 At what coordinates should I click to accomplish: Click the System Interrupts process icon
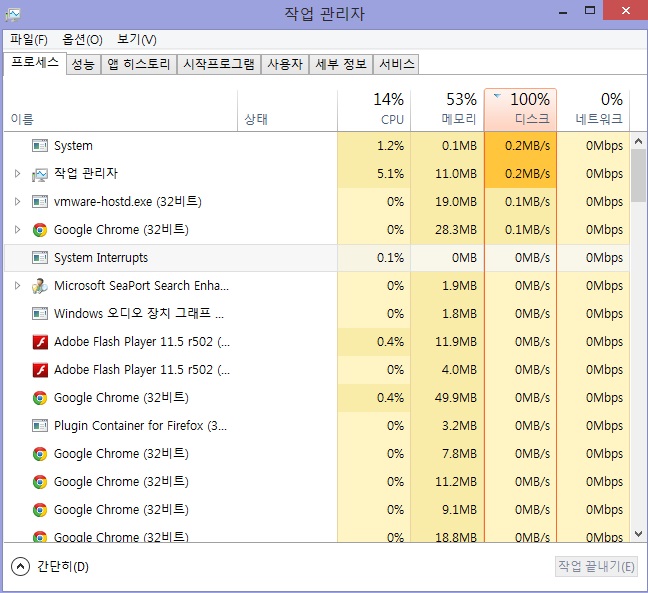(x=40, y=257)
